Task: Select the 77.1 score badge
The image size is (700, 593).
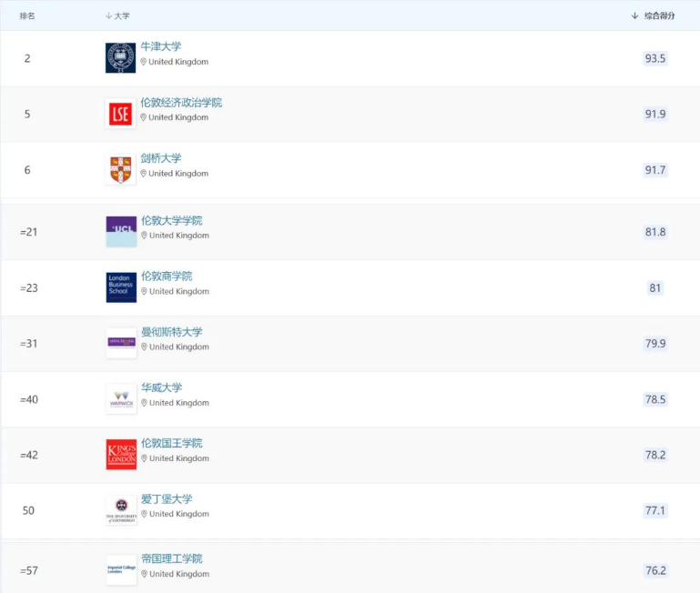Action: click(655, 510)
